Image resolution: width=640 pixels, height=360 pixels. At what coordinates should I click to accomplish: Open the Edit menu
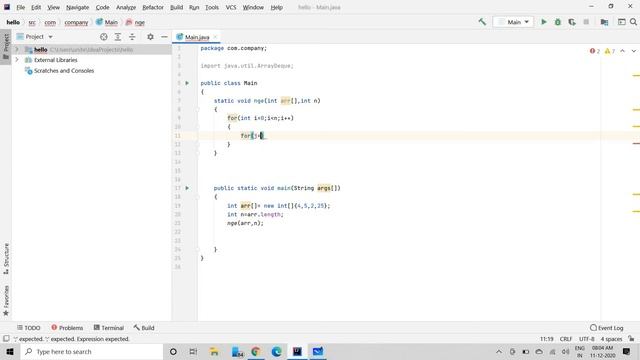36,7
